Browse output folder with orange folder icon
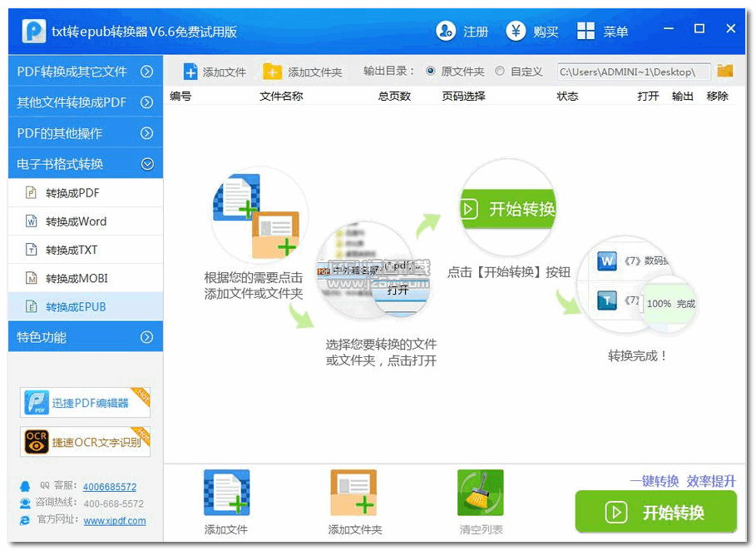The height and width of the screenshot is (551, 756). (x=724, y=71)
